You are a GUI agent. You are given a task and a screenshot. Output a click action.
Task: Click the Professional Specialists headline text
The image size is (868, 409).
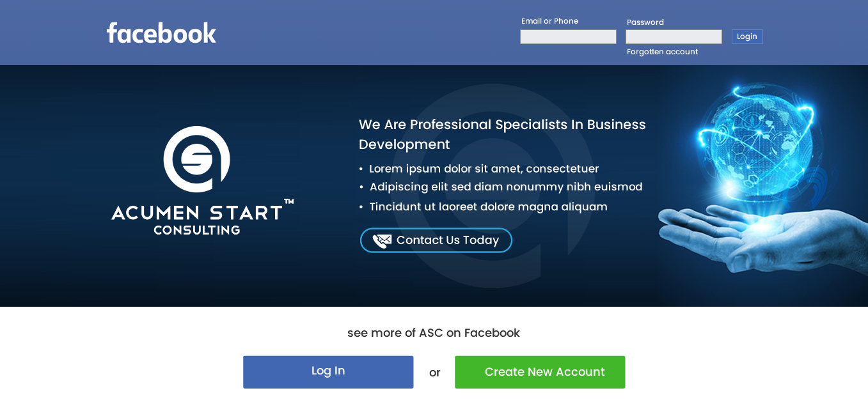coord(502,134)
